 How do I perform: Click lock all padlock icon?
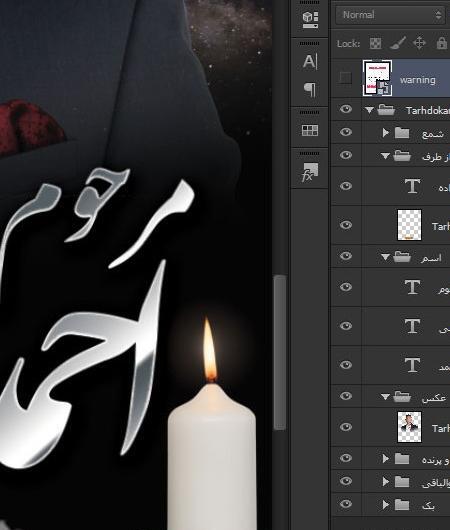[x=442, y=43]
